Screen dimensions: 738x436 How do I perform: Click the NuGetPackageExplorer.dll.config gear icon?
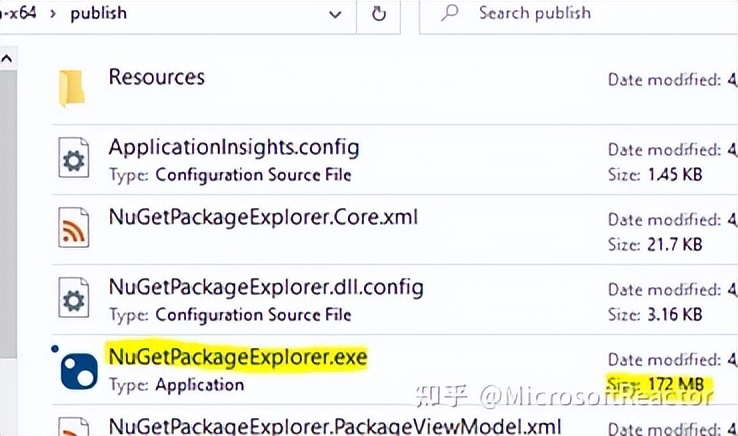click(x=73, y=300)
